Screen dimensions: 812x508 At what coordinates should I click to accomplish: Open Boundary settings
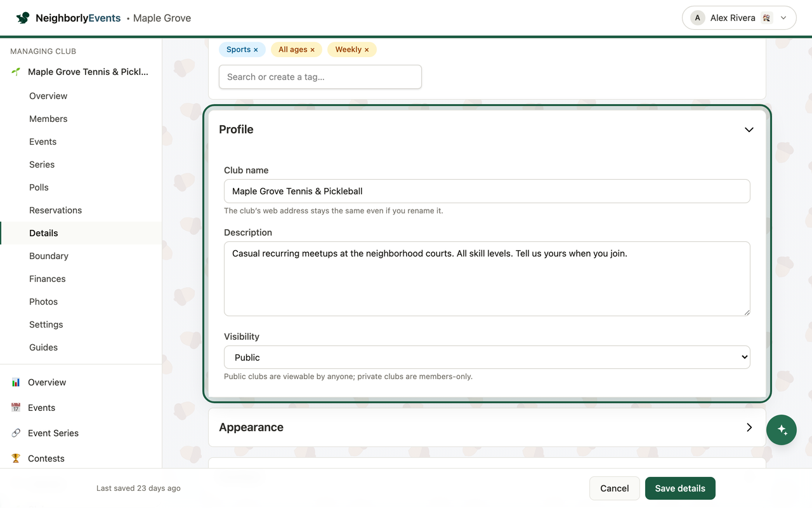49,256
